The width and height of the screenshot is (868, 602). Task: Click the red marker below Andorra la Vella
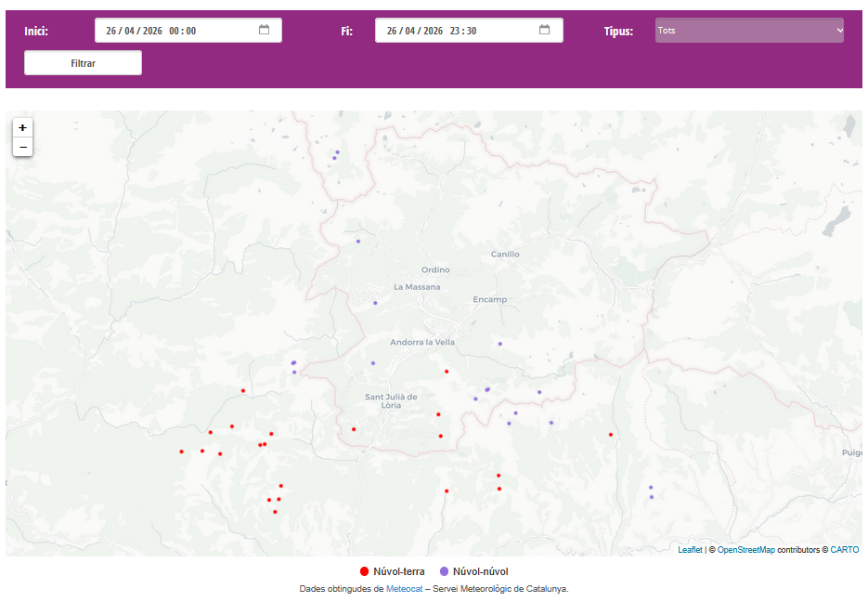(447, 372)
